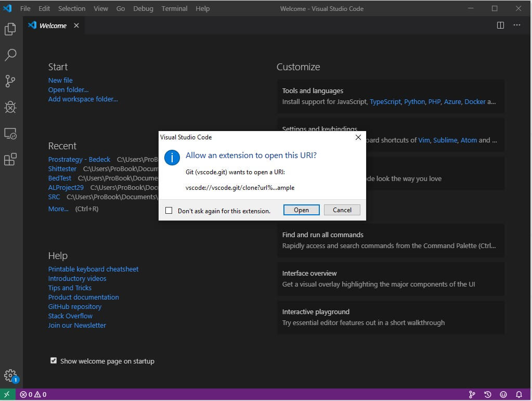Open Stack Overflow link
The image size is (532, 401).
70,316
